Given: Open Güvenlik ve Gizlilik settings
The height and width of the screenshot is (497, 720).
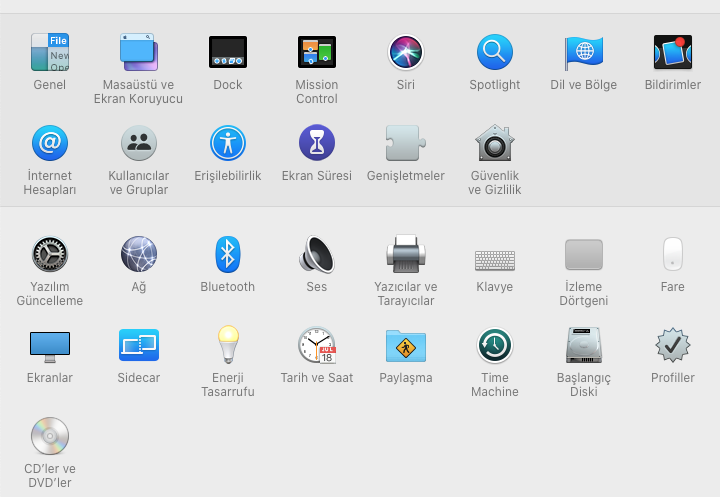Looking at the screenshot, I should click(495, 143).
